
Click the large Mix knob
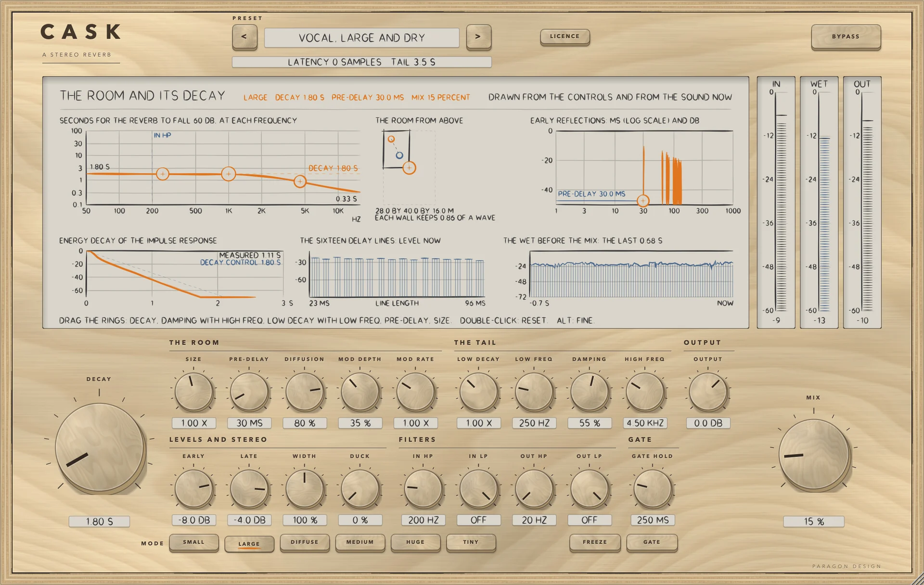pos(814,455)
